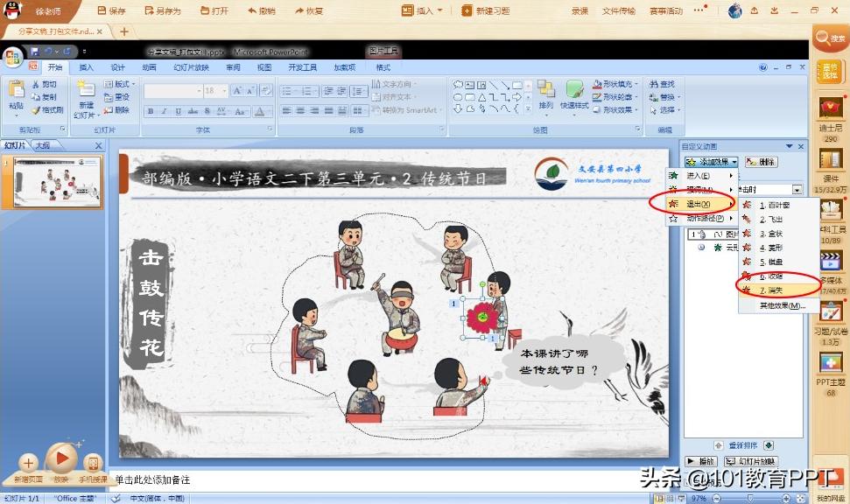Click Delete slide (删除) in ribbon
This screenshot has width=850, height=504.
coord(116,109)
